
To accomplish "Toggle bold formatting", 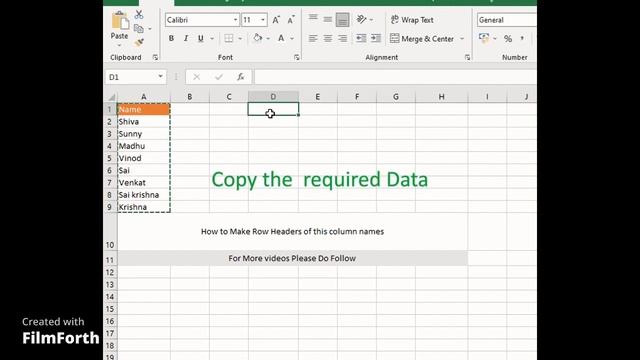I will click(x=171, y=38).
